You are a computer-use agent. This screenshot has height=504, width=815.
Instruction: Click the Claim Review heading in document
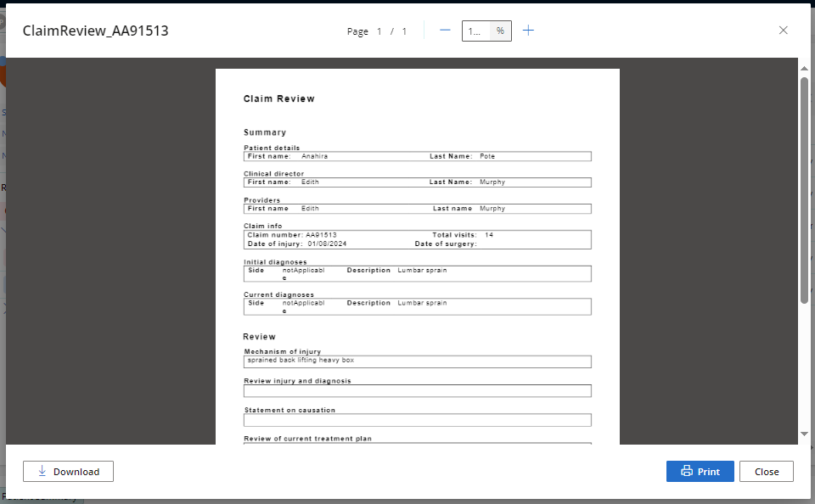pos(279,98)
